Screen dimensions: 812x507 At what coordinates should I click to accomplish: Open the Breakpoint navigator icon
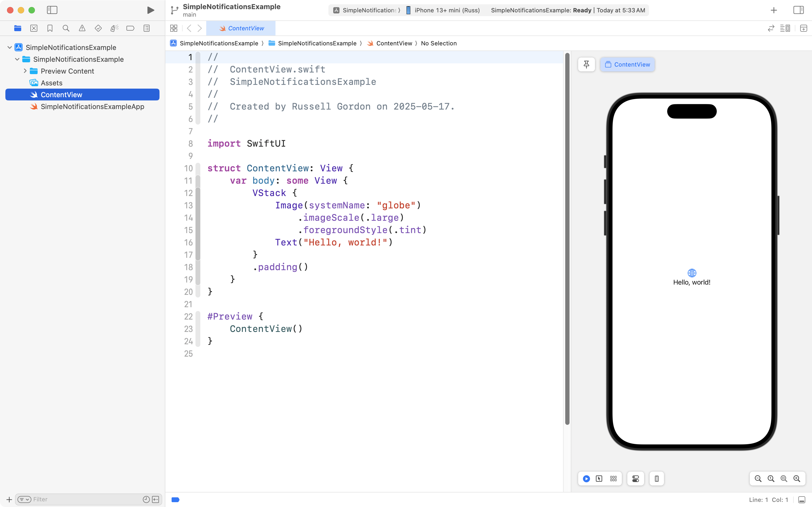pyautogui.click(x=130, y=28)
